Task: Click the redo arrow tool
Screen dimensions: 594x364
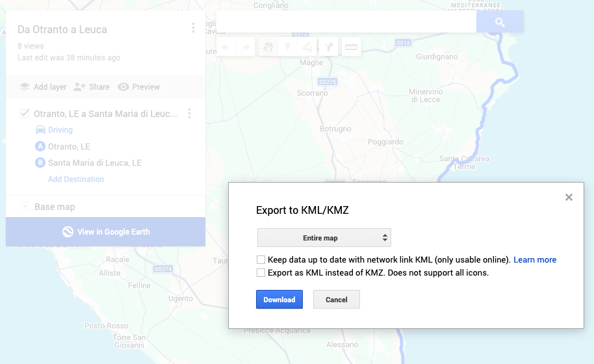Action: pos(246,47)
